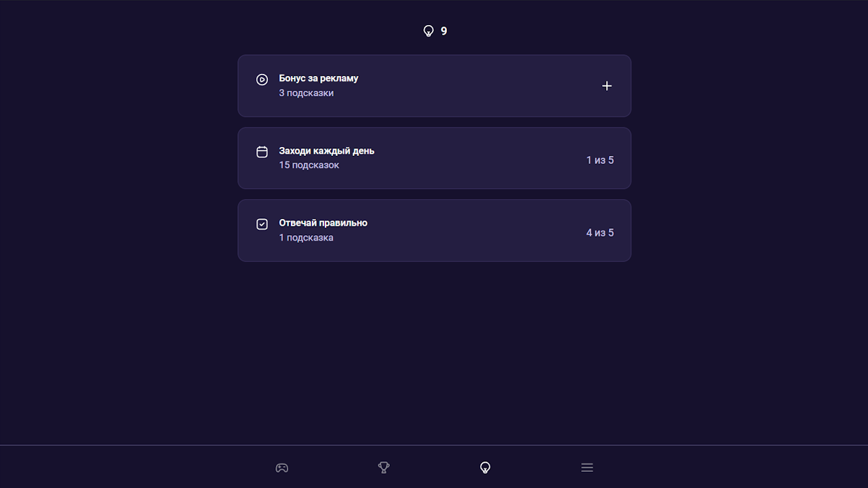This screenshot has width=868, height=488.
Task: Open the 'Отвечай правильно' task card
Action: point(434,230)
